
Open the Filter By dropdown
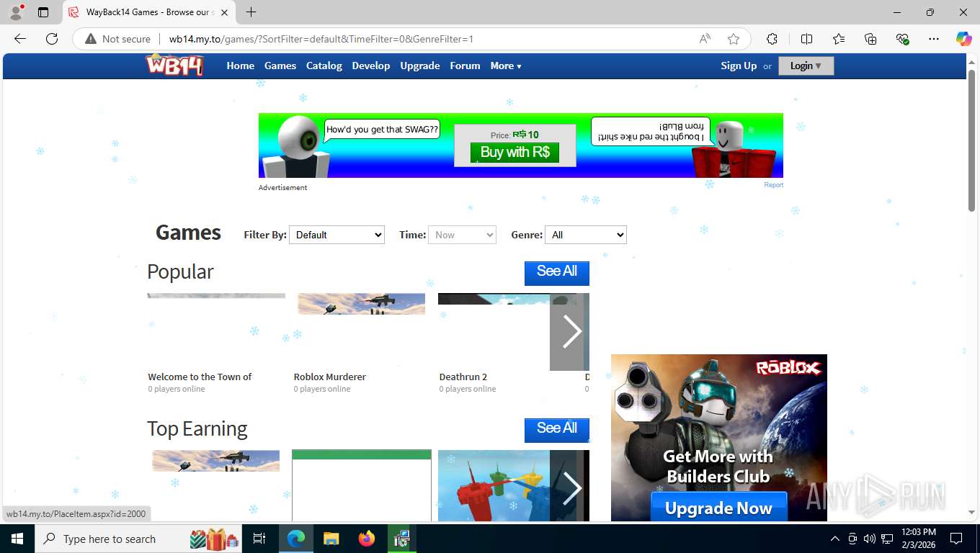click(x=337, y=235)
